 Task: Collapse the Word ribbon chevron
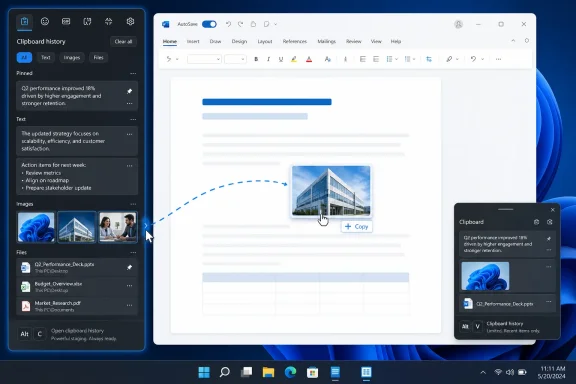pyautogui.click(x=513, y=41)
